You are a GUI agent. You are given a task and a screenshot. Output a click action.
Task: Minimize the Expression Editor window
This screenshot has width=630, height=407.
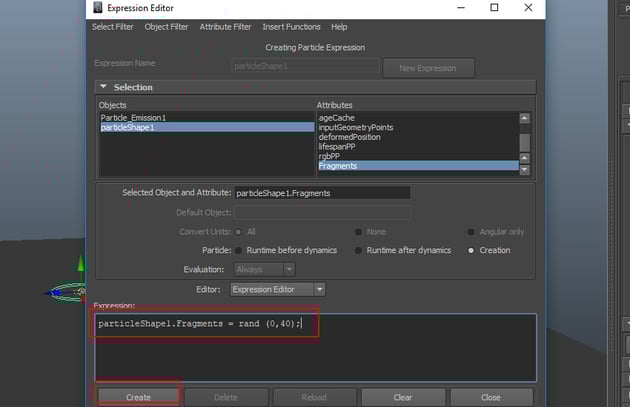pos(461,8)
